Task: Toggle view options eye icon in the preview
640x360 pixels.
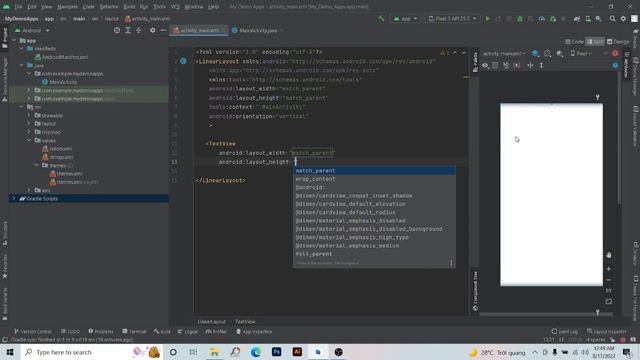Action: pos(485,65)
